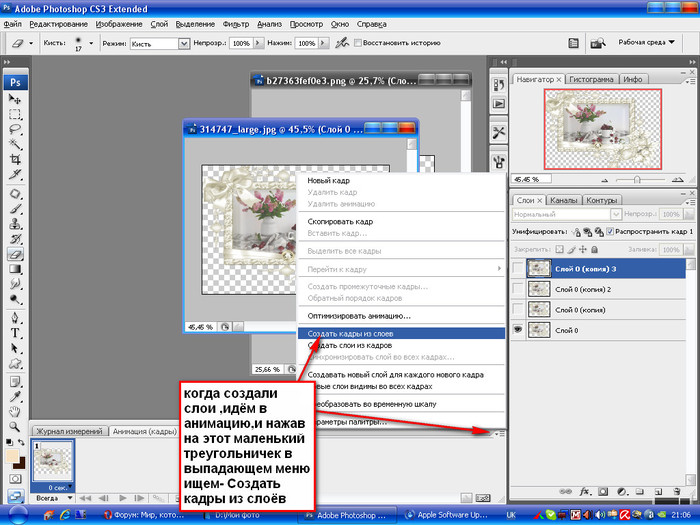The width and height of the screenshot is (700, 525).
Task: Select animation frame 1 thumbnail
Action: [53, 462]
